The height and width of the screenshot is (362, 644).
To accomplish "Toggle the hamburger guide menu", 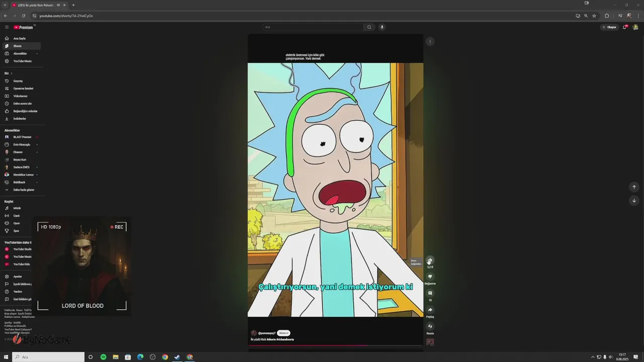I will [x=7, y=27].
